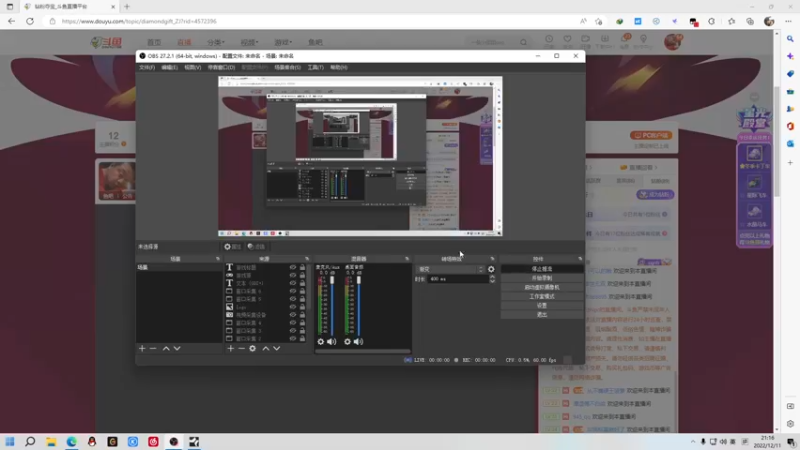This screenshot has width=800, height=450.
Task: Expand the 游戏 dropdown in Douyu navigation
Action: (x=283, y=42)
